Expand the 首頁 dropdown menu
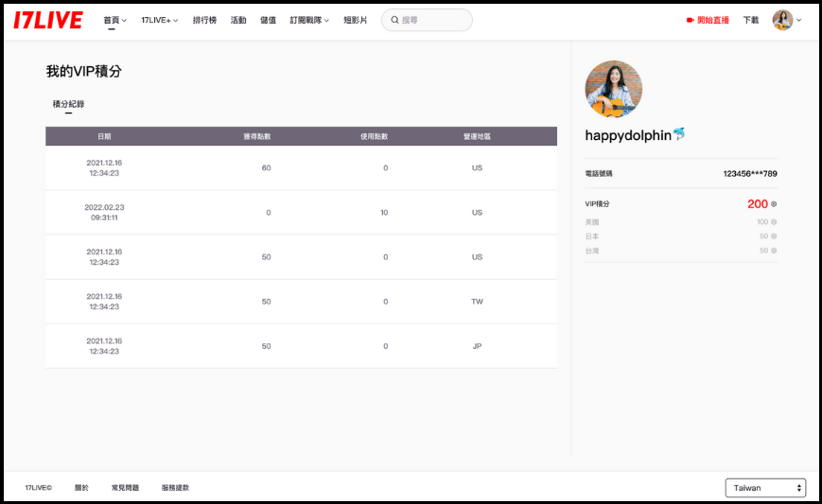 click(x=114, y=20)
